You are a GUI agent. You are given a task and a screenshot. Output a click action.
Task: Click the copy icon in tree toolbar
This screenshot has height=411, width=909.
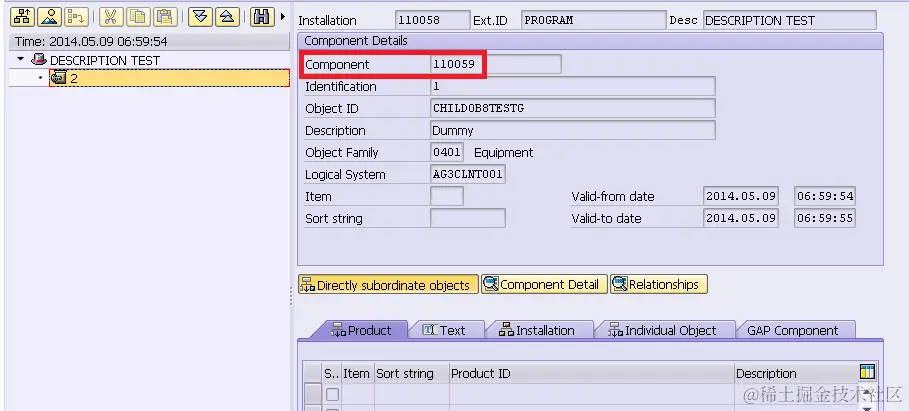click(x=138, y=17)
